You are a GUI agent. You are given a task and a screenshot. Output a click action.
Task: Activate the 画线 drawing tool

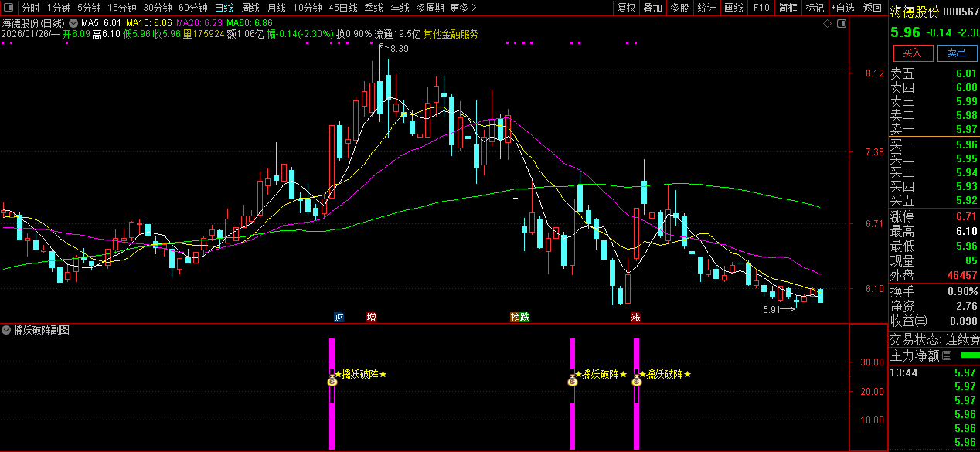pyautogui.click(x=733, y=8)
